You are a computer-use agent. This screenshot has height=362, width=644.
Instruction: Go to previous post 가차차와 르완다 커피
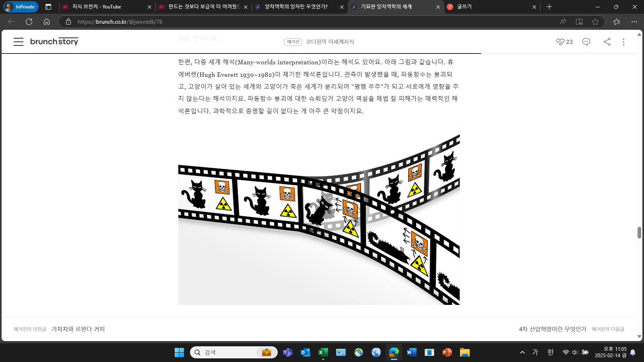pyautogui.click(x=78, y=329)
